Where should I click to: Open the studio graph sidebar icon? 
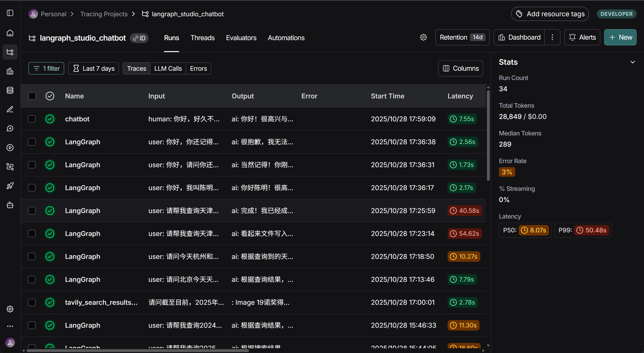[10, 167]
